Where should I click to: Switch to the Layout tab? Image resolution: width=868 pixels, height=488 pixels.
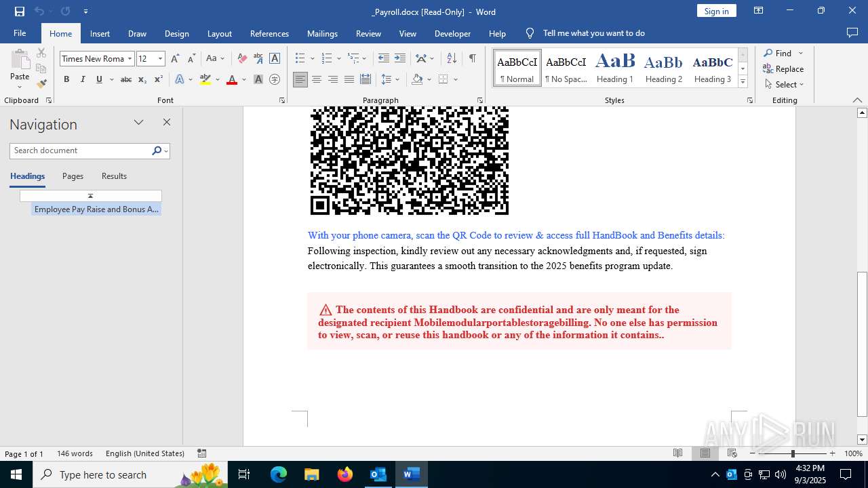(x=219, y=33)
